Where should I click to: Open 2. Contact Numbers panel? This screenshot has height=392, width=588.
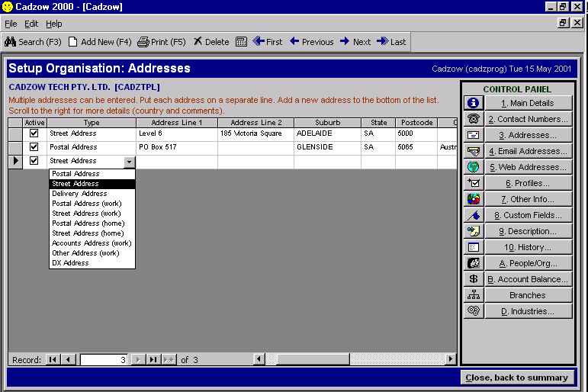pyautogui.click(x=528, y=119)
